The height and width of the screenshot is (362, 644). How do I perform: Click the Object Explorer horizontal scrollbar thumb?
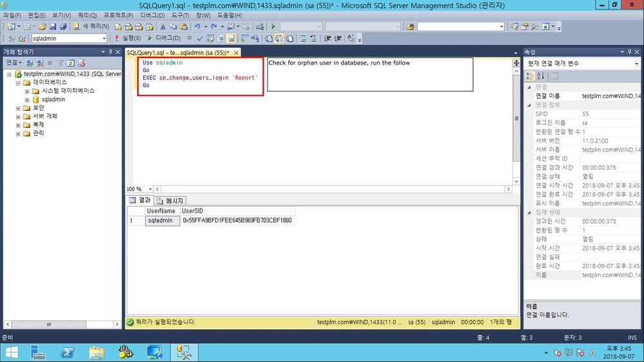49,324
